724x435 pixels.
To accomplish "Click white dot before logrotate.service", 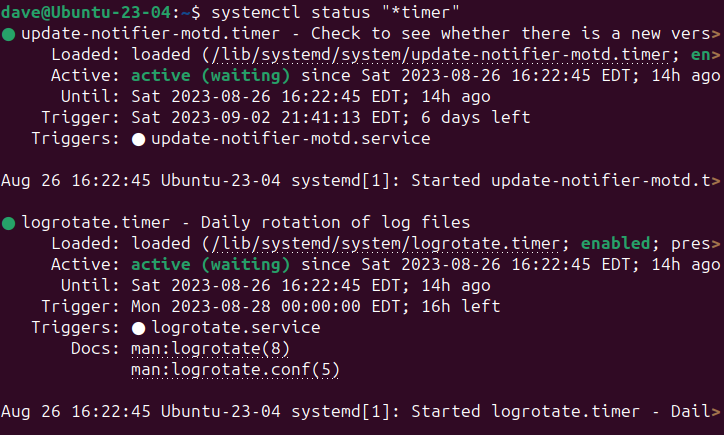I will tap(138, 327).
